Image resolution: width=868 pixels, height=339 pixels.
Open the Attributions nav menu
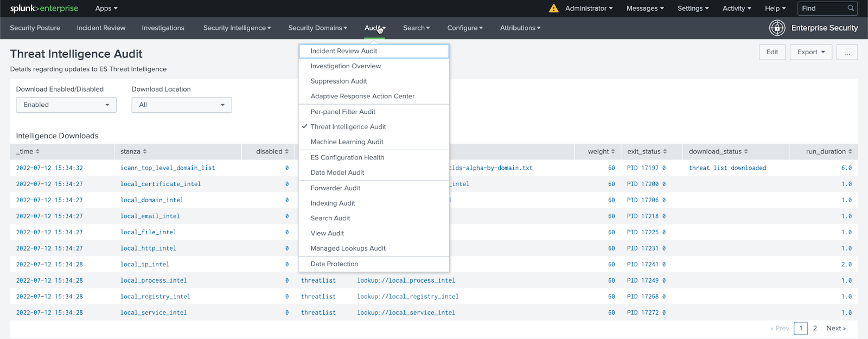click(x=520, y=28)
